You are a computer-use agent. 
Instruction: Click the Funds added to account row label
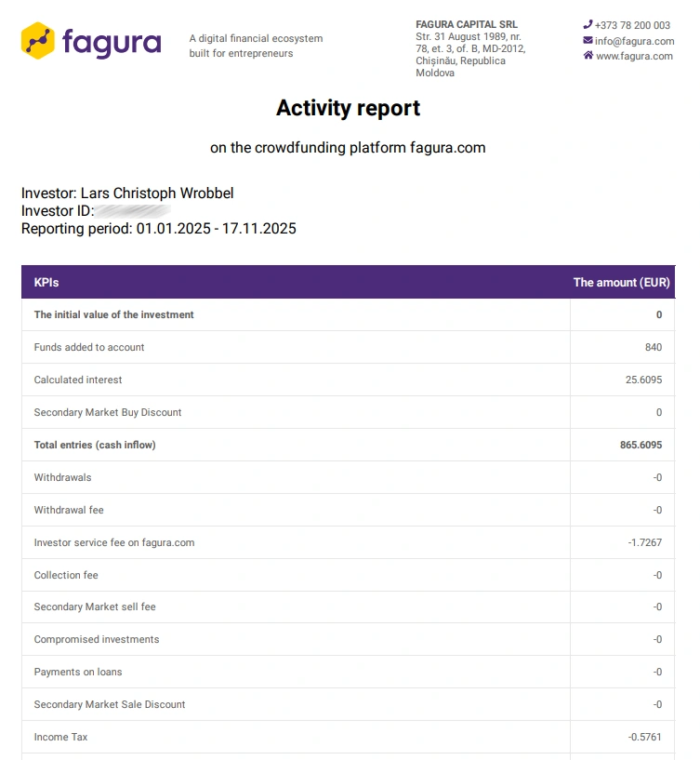[x=89, y=347]
